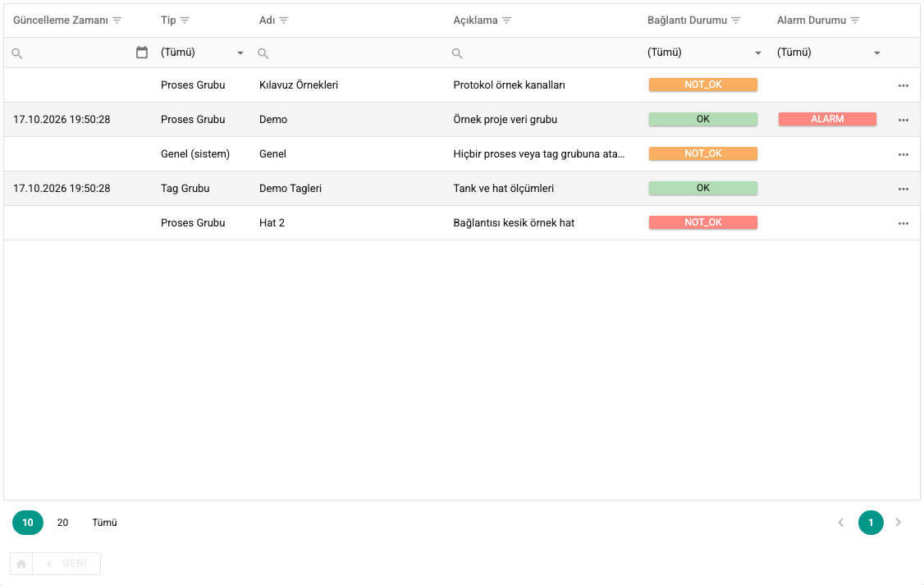Click the GERİ back button
This screenshot has width=924, height=585.
click(66, 564)
